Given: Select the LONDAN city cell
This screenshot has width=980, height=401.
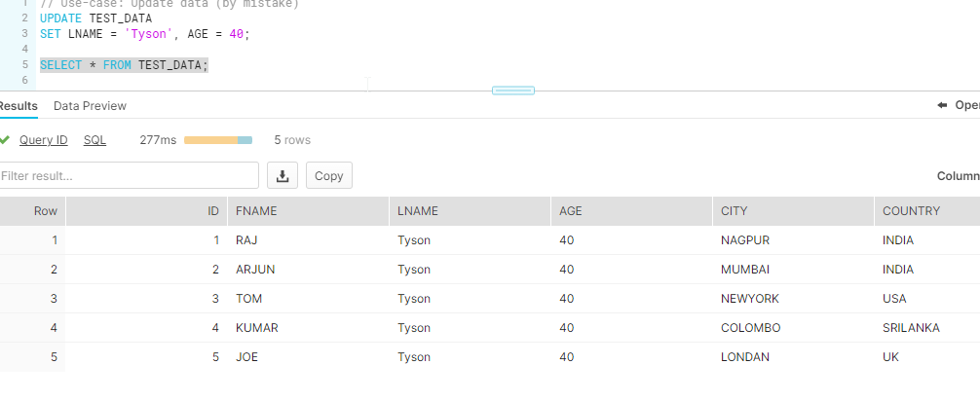Looking at the screenshot, I should tap(793, 357).
